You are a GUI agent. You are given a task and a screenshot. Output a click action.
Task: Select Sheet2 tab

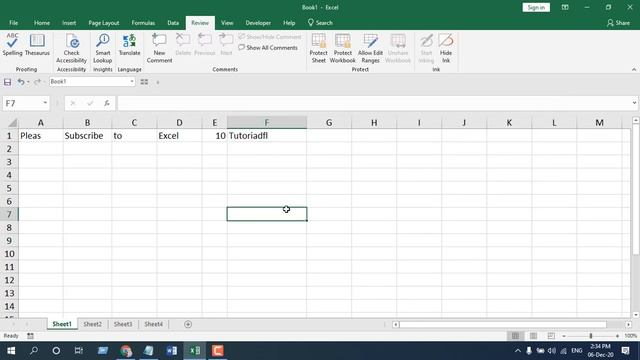(92, 324)
